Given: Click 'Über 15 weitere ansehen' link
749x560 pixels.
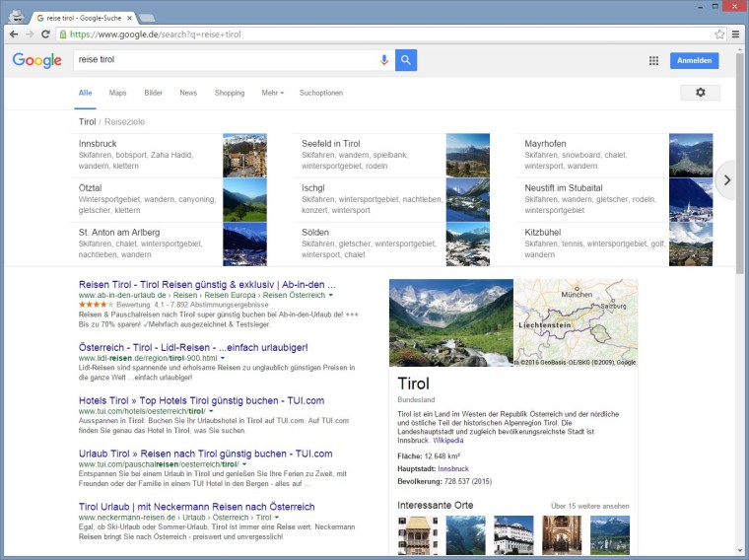Looking at the screenshot, I should click(590, 506).
